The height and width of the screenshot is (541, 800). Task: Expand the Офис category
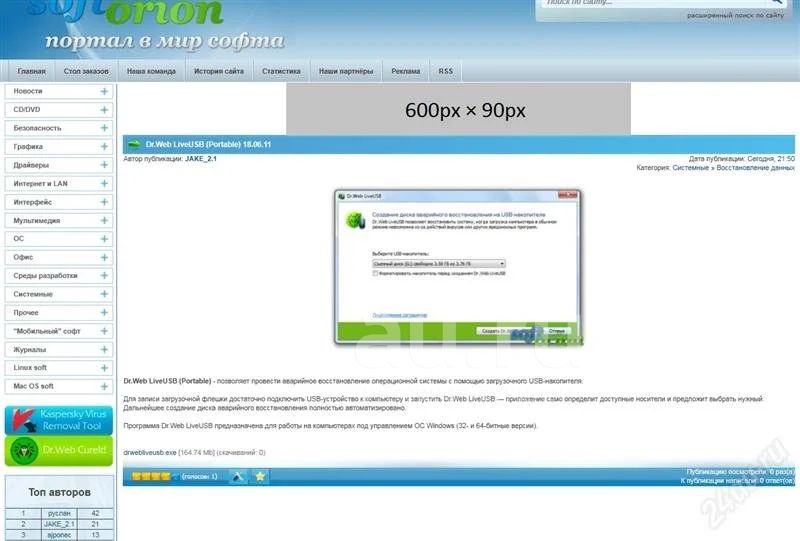click(x=104, y=257)
